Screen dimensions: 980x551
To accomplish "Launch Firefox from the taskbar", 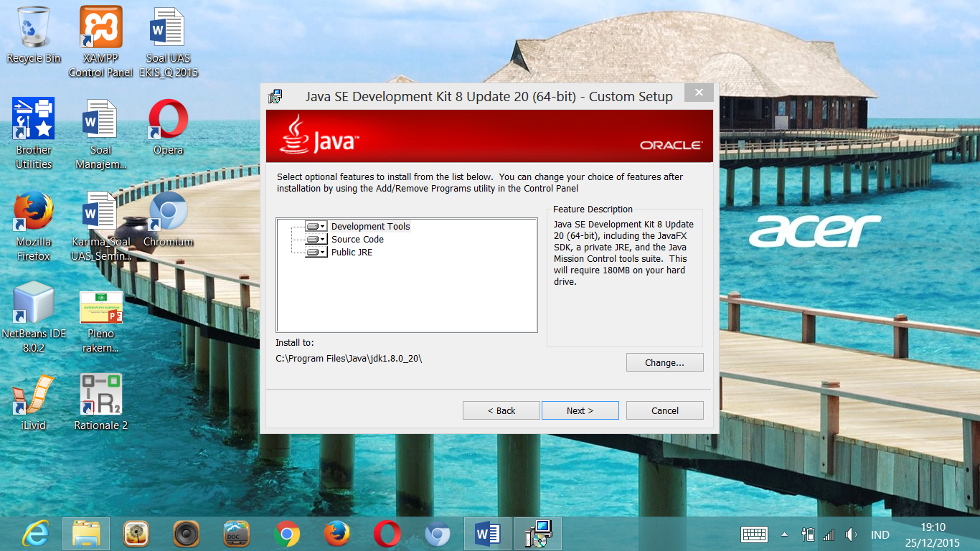I will click(336, 534).
